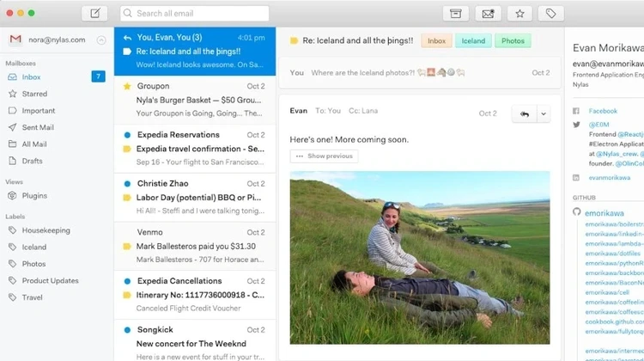Focus the Search all email field
This screenshot has height=361, width=644.
pyautogui.click(x=195, y=14)
